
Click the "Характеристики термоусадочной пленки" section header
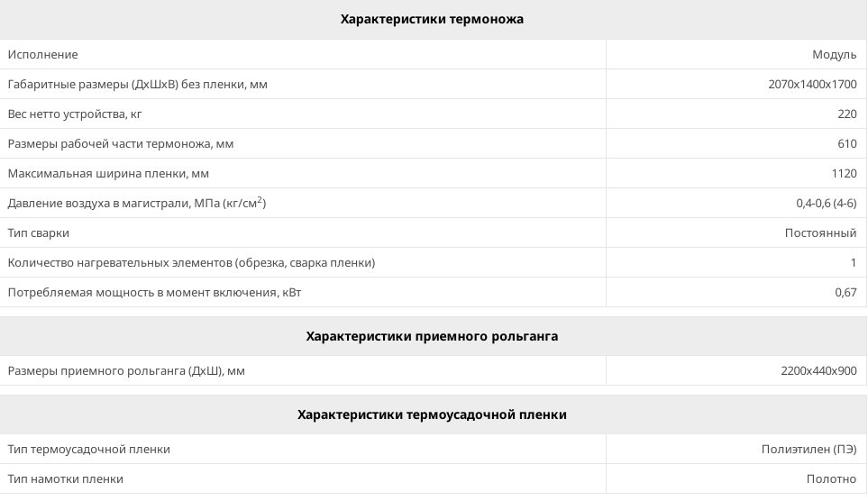click(432, 414)
